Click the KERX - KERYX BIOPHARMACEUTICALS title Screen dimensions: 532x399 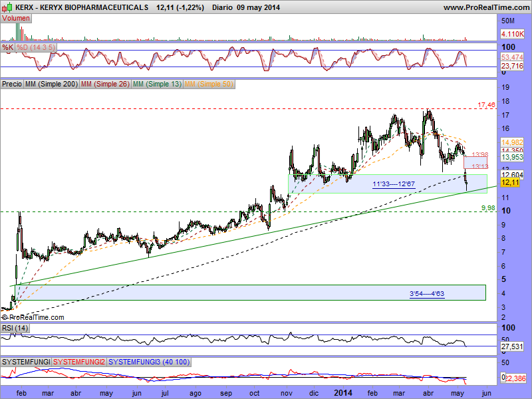82,7
